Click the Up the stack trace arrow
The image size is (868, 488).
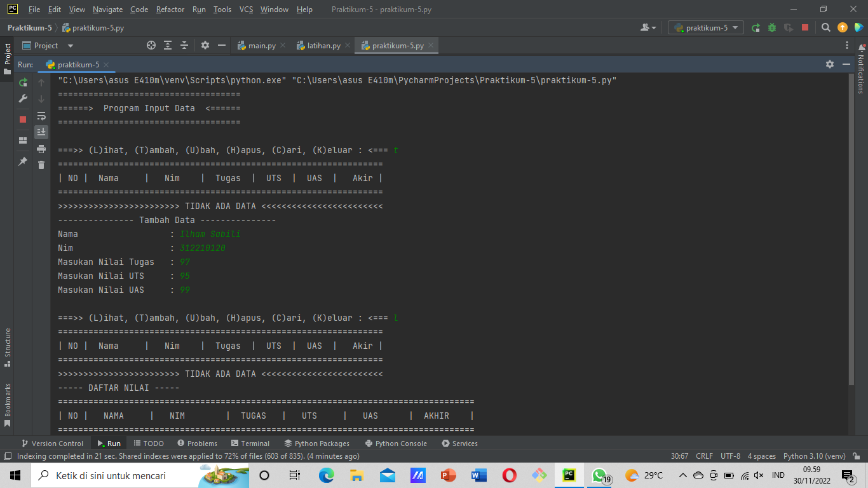(x=41, y=83)
